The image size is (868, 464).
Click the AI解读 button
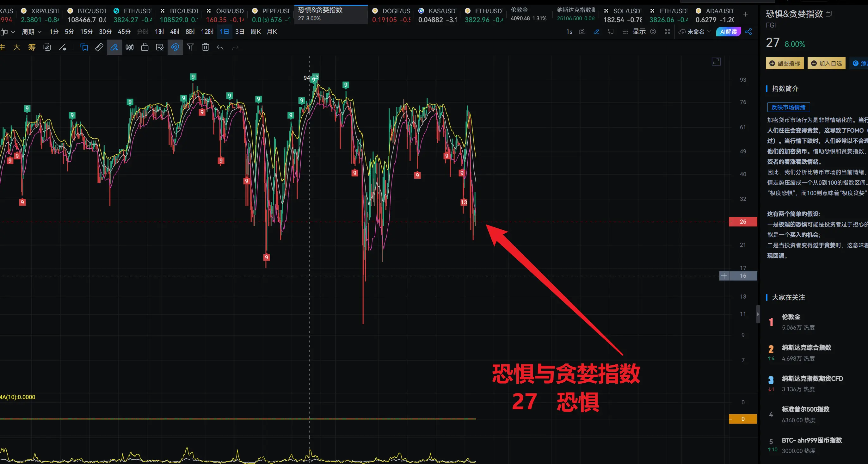click(x=729, y=32)
